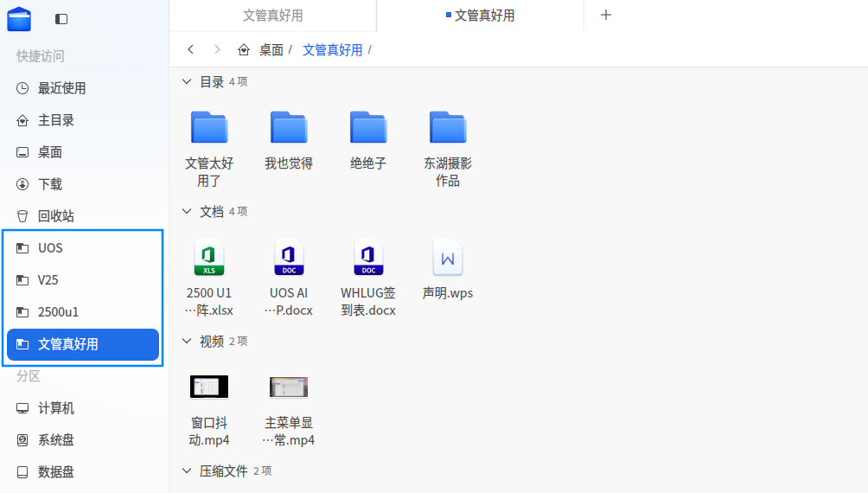Toggle the sidebar panel icon
868x493 pixels.
click(x=61, y=18)
